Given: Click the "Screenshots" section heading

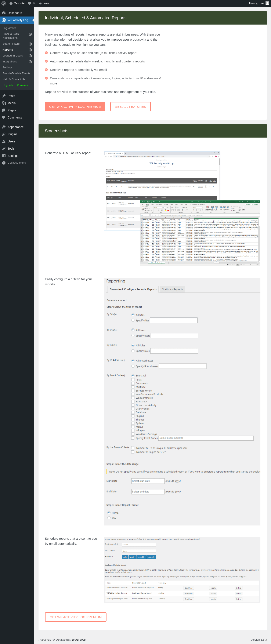Looking at the screenshot, I should (57, 131).
